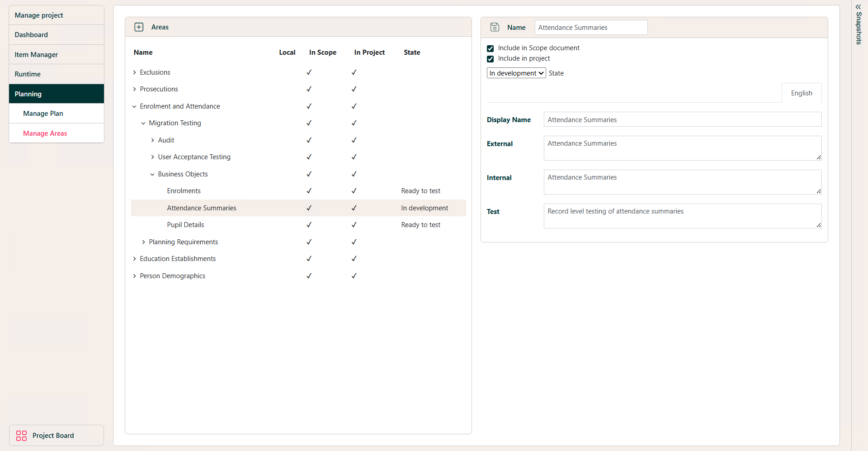The width and height of the screenshot is (868, 451).
Task: Open the Dashboard menu item
Action: tap(31, 35)
